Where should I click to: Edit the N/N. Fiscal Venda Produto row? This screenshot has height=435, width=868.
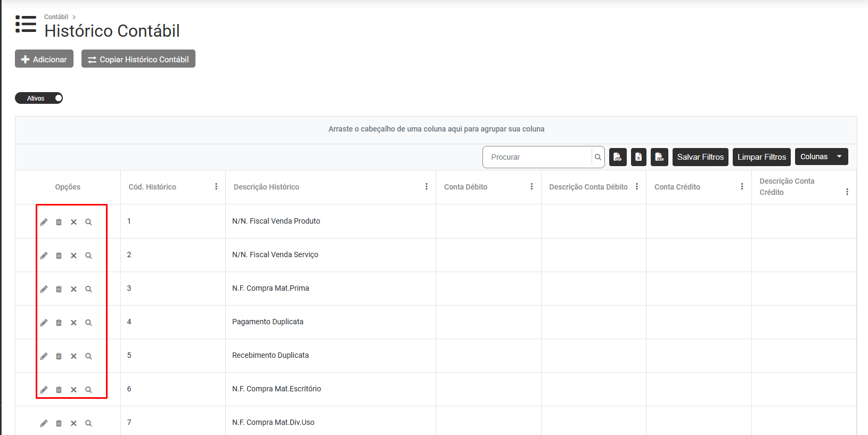44,222
